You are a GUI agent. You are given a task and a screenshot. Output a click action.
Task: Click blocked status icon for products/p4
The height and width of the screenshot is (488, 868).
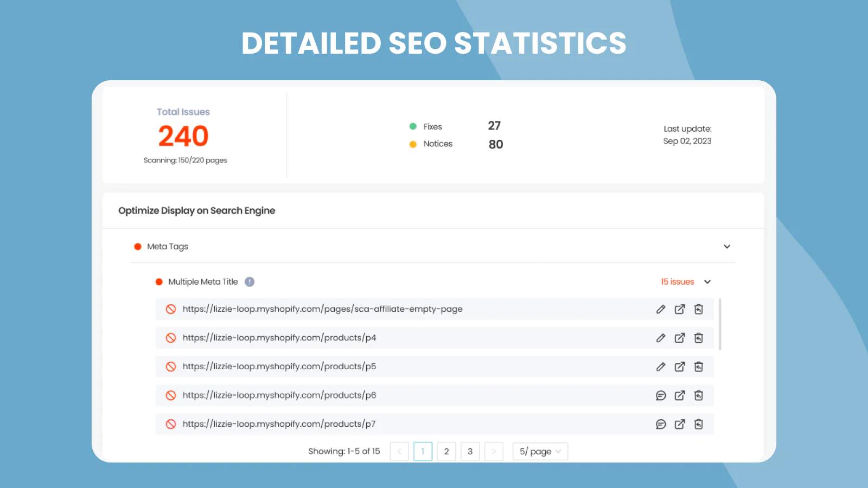coord(171,338)
